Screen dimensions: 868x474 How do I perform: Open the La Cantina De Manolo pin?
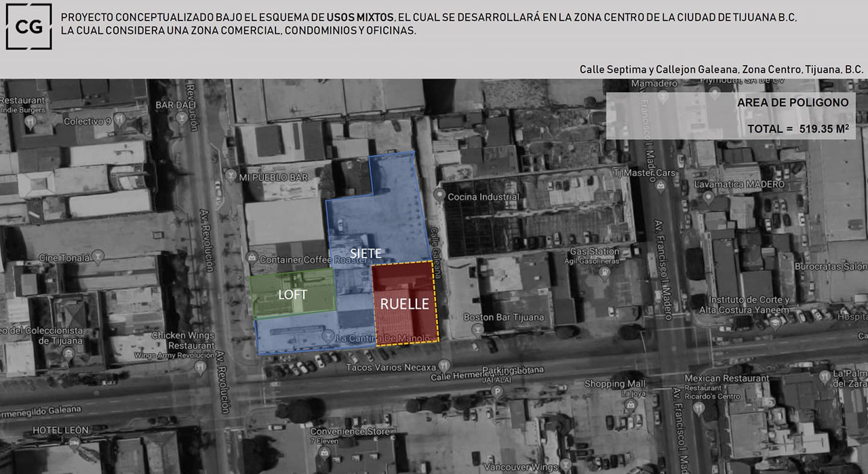(328, 337)
